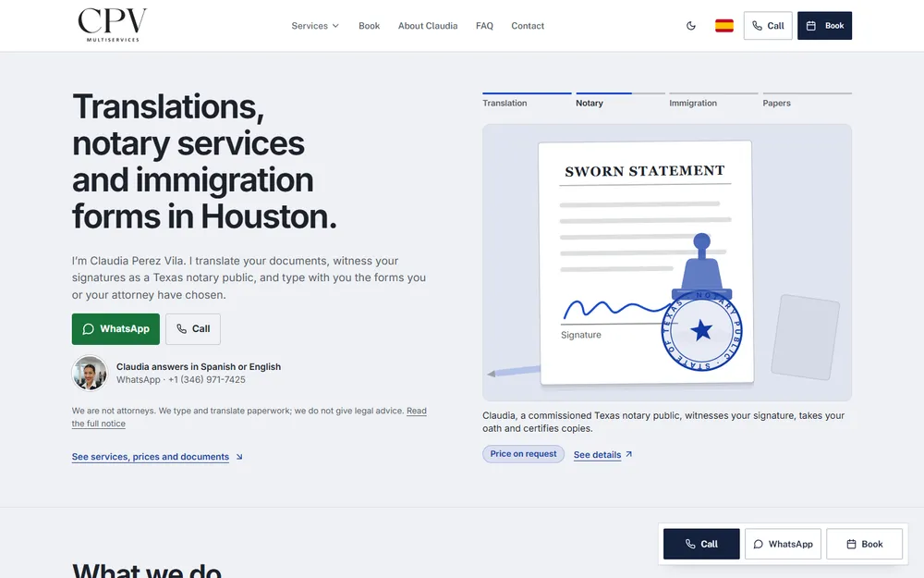Screen dimensions: 924x578
Task: Select the Papers slide tab
Action: click(807, 101)
